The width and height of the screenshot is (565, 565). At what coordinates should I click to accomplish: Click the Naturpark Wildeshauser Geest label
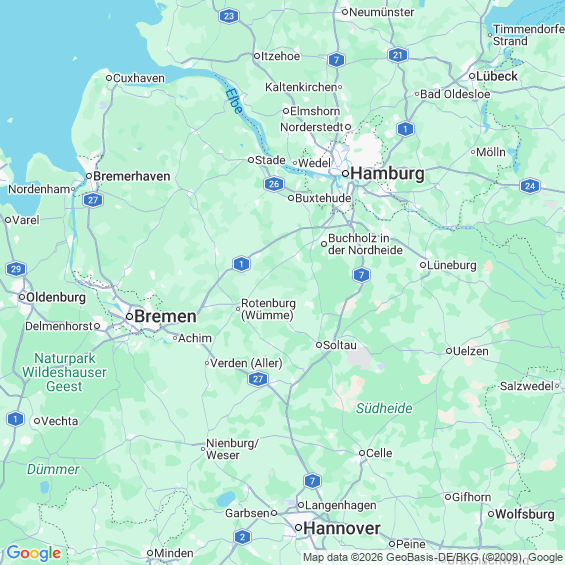point(64,372)
